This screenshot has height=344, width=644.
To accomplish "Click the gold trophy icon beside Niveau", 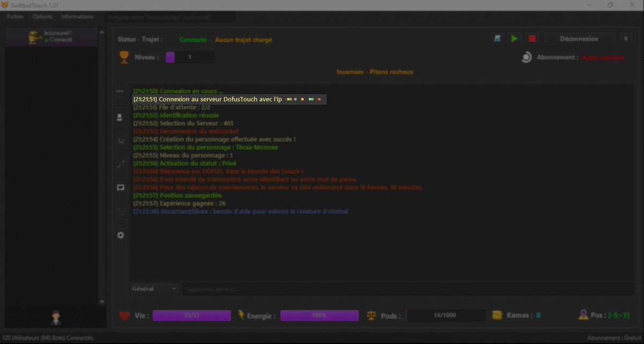I will pyautogui.click(x=125, y=57).
